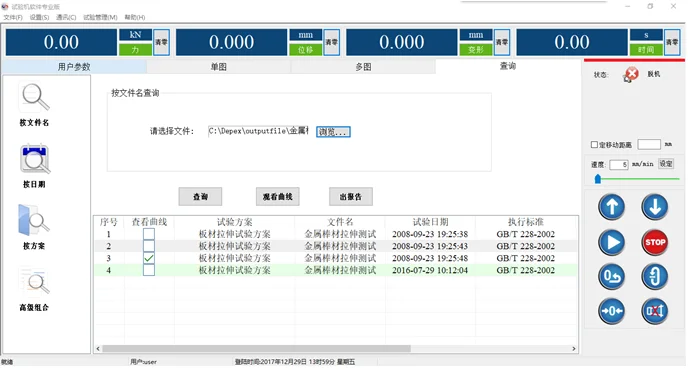Click the 0.00 time readout display

pos(572,42)
